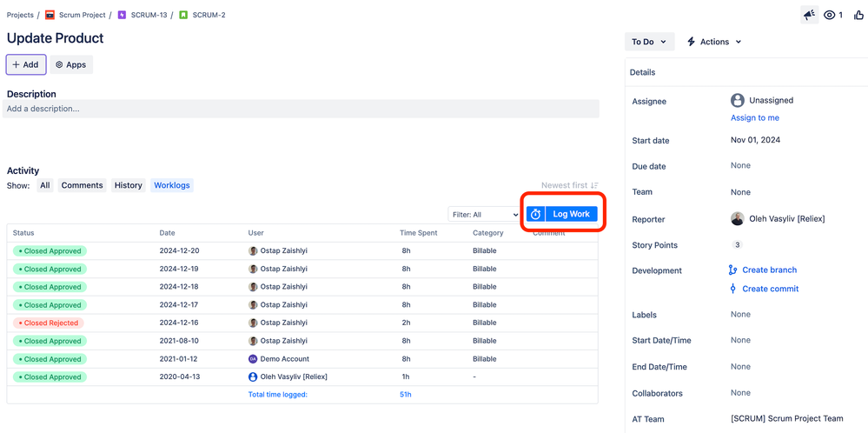Click the Time Spent column header
Viewport: 868px width, 433px height.
(x=419, y=233)
